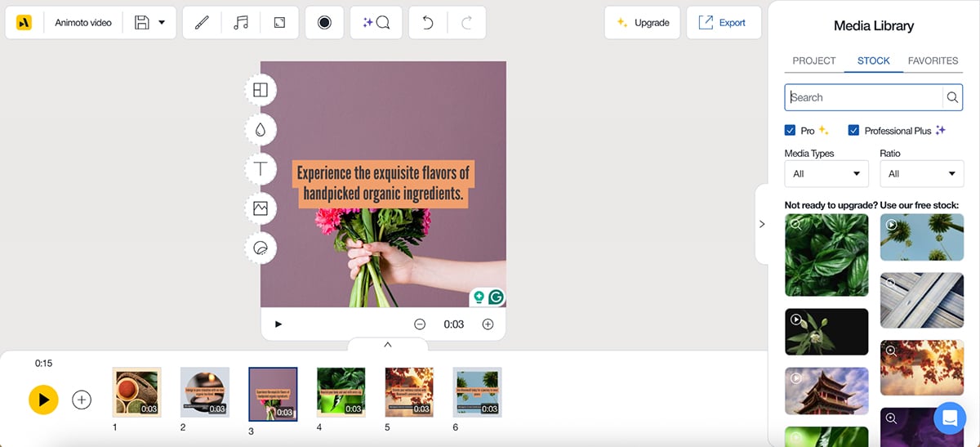The height and width of the screenshot is (447, 980).
Task: Uncheck the Pro stock checkbox
Action: 791,131
